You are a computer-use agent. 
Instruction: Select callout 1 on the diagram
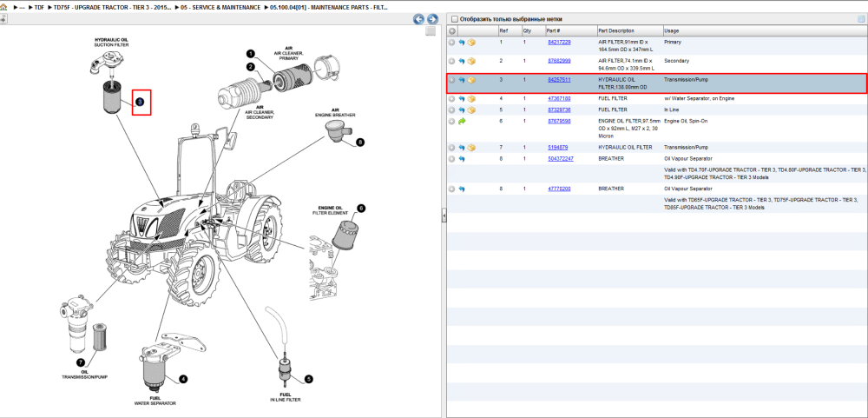click(250, 54)
